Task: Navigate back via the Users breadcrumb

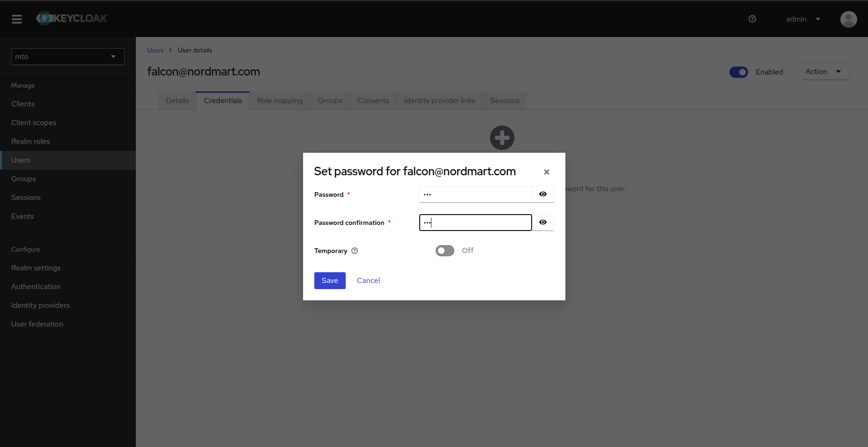Action: click(x=155, y=50)
